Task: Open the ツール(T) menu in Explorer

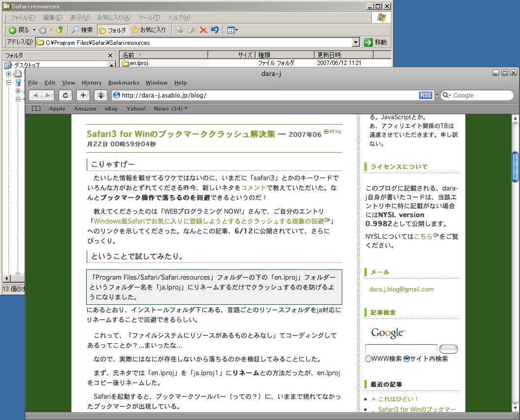Action: 149,18
